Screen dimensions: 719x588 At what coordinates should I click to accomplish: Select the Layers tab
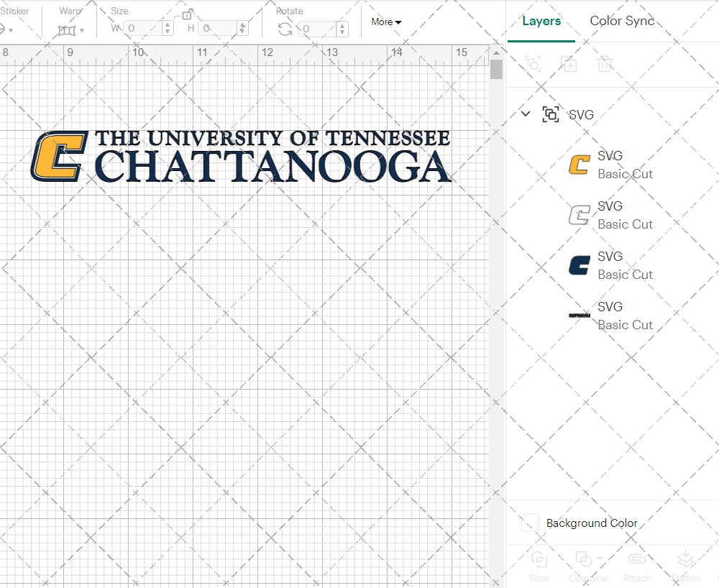coord(541,22)
